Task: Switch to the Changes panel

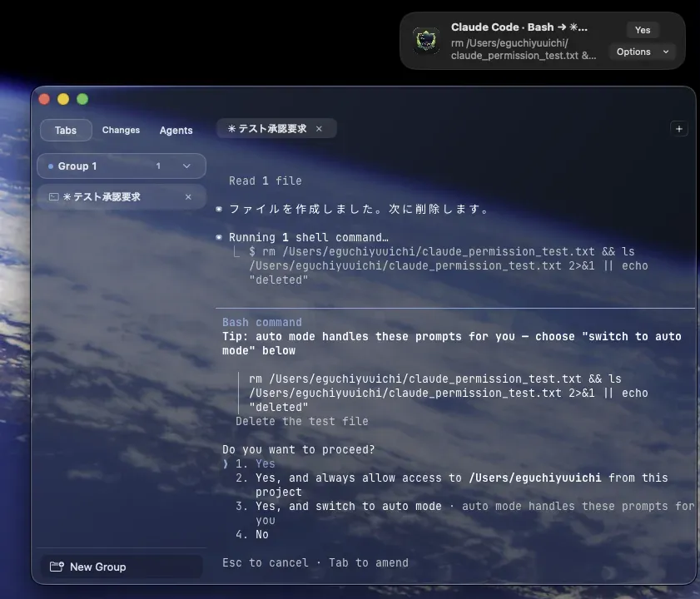Action: pyautogui.click(x=121, y=130)
